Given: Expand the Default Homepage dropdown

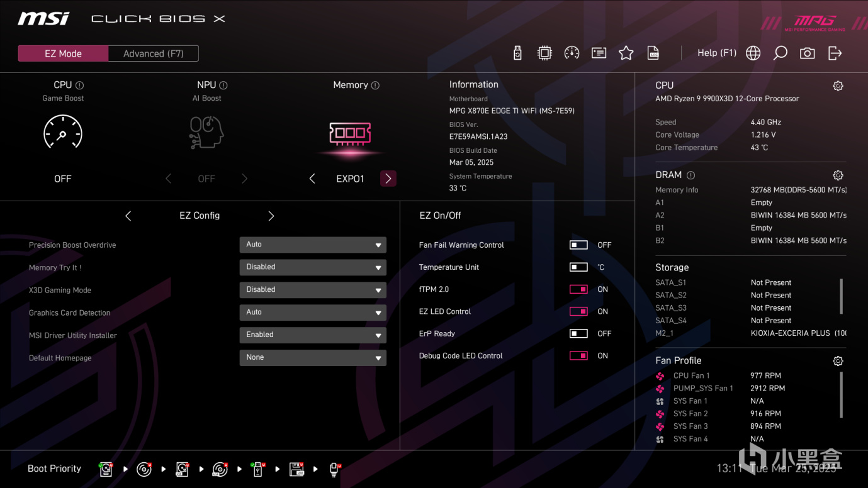Looking at the screenshot, I should pyautogui.click(x=313, y=358).
